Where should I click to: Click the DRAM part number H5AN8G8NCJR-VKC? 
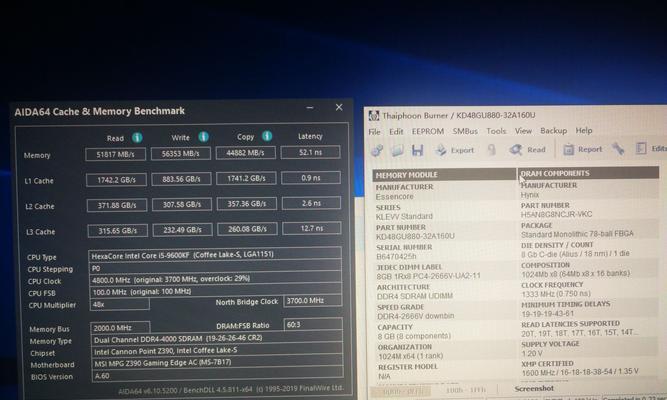tap(556, 214)
